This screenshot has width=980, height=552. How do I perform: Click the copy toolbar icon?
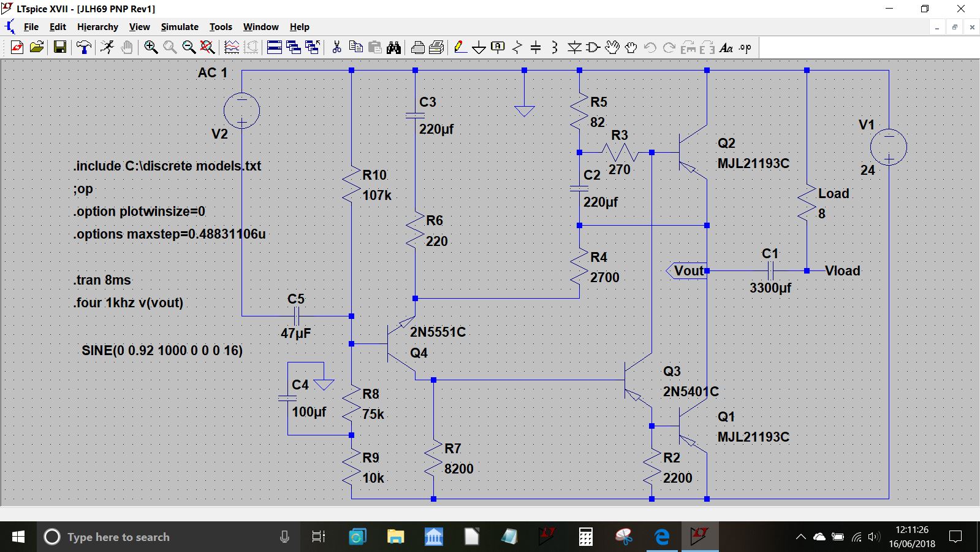tap(355, 47)
